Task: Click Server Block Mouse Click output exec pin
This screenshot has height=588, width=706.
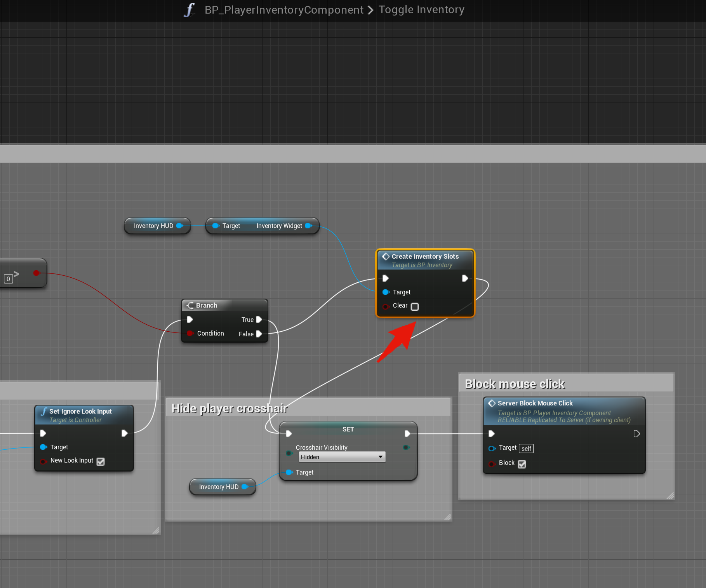Action: (636, 433)
